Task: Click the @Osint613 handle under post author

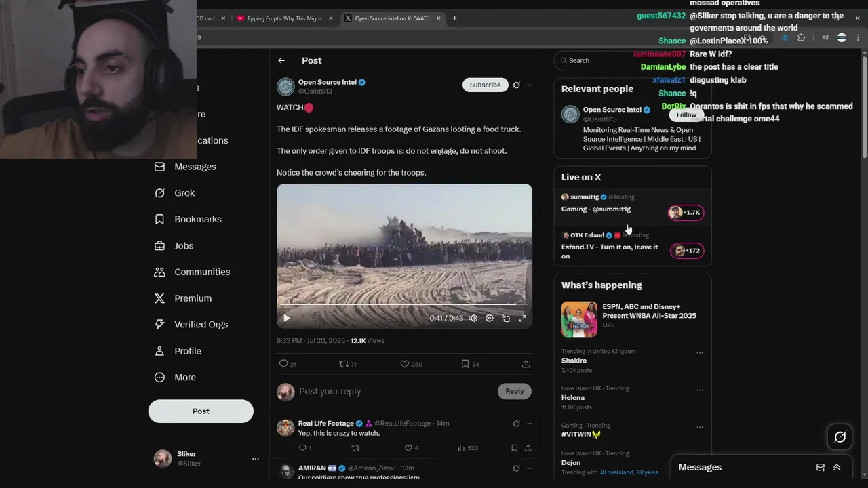Action: (x=315, y=91)
